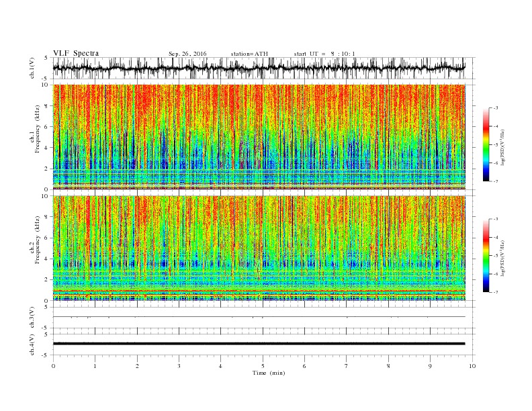Click the "ch.2 Frequency (kHz)" axis label
The image size is (532, 411).
(35, 240)
